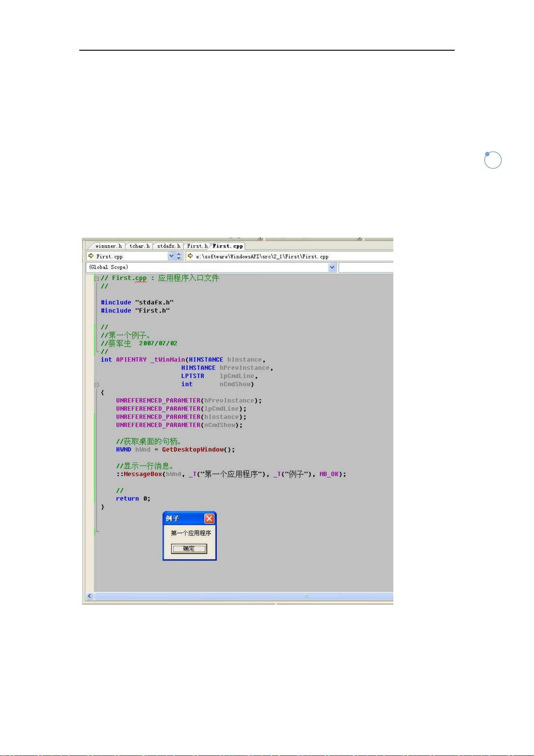
Task: Click the comment // First.cpp : 应用程序入口文件
Action: [160, 278]
